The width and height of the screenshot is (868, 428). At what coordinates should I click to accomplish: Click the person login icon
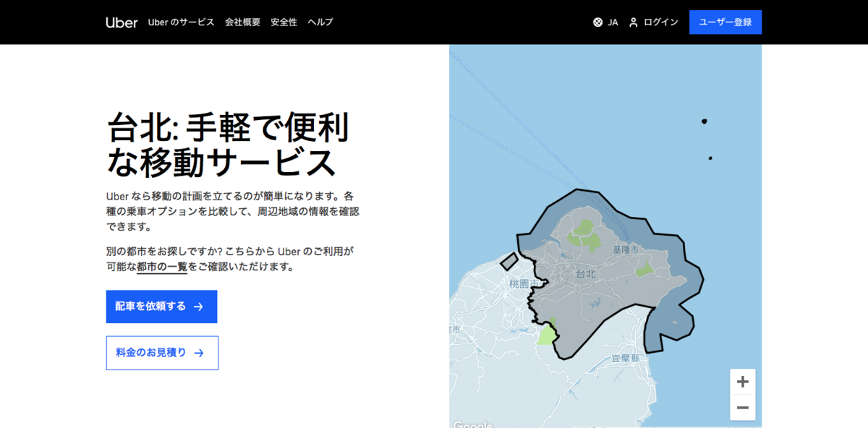(634, 22)
